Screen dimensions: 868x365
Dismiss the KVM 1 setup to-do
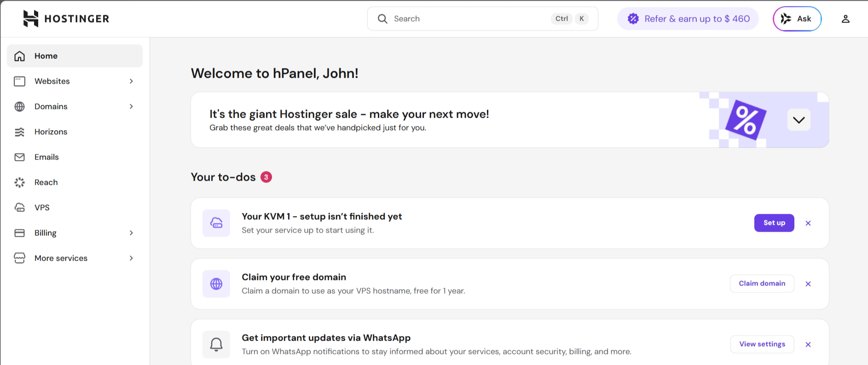pos(808,223)
